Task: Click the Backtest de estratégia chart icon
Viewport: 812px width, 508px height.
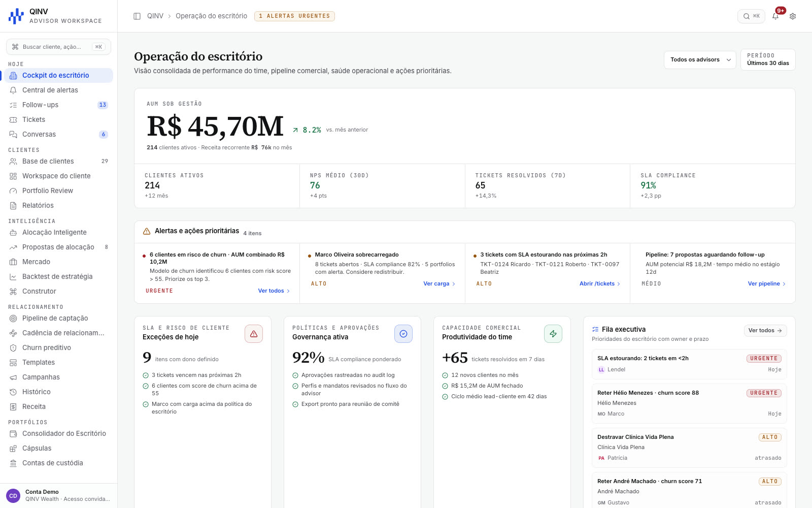Action: tap(13, 277)
